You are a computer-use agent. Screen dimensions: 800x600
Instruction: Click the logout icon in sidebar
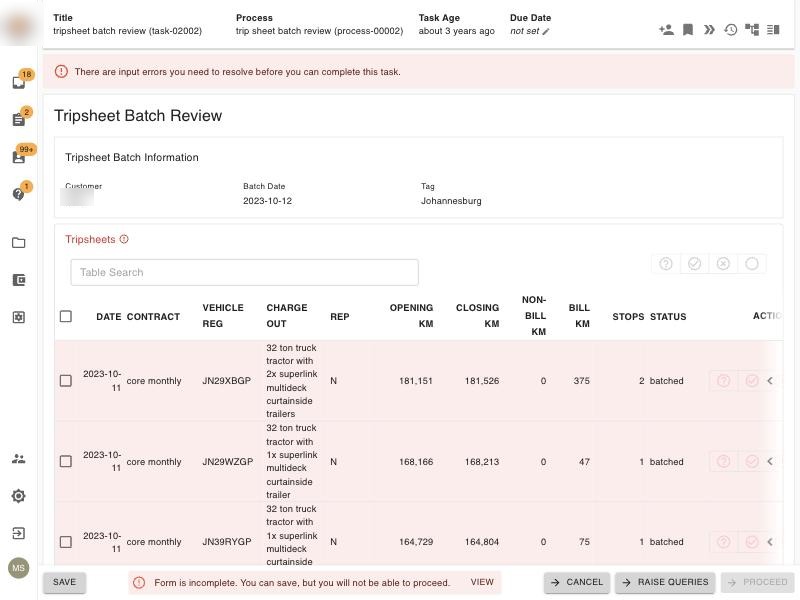[x=19, y=533]
